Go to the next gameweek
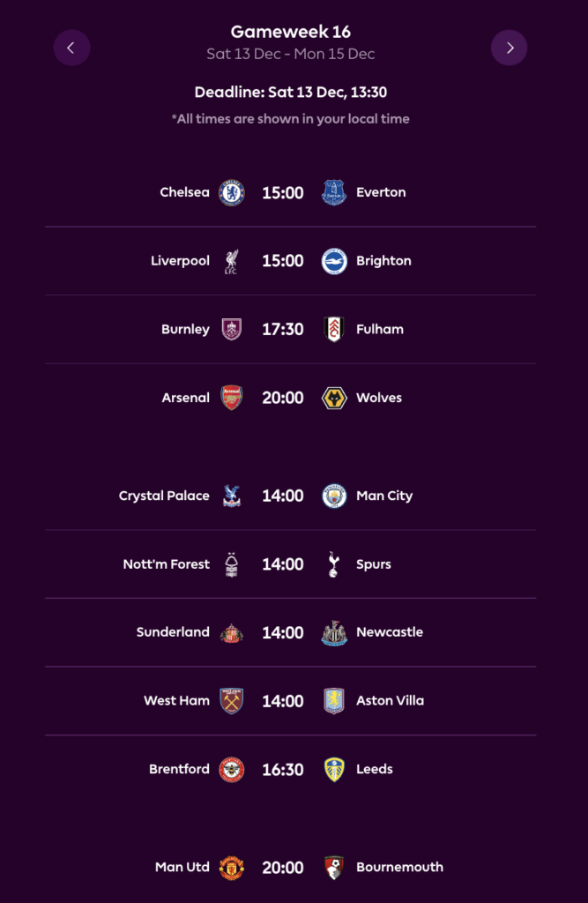The image size is (588, 903). pyautogui.click(x=510, y=48)
